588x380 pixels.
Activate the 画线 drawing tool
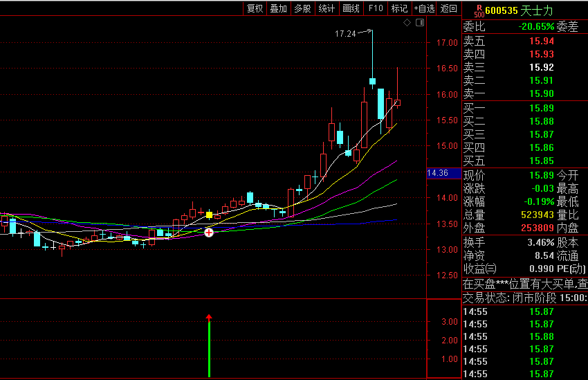[x=351, y=8]
